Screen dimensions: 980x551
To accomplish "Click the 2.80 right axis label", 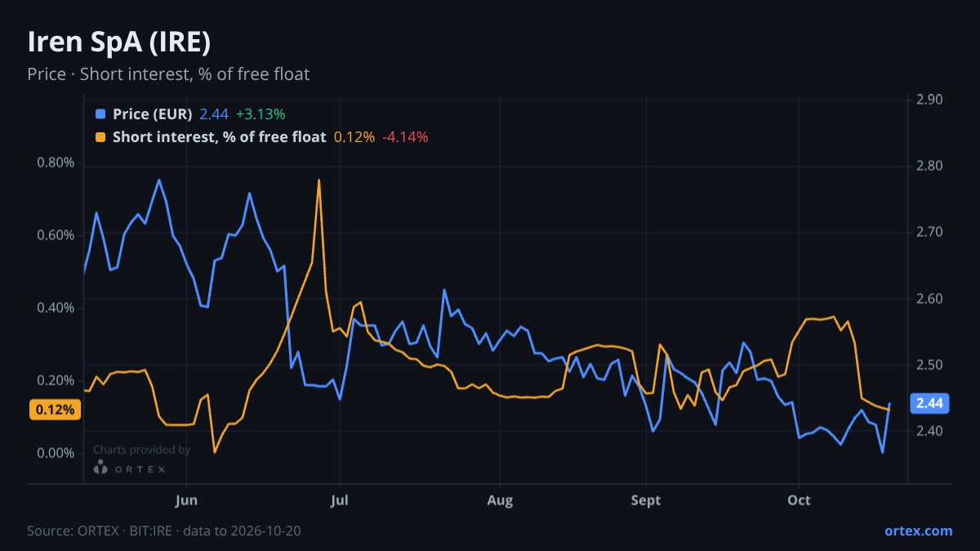I will coord(929,166).
